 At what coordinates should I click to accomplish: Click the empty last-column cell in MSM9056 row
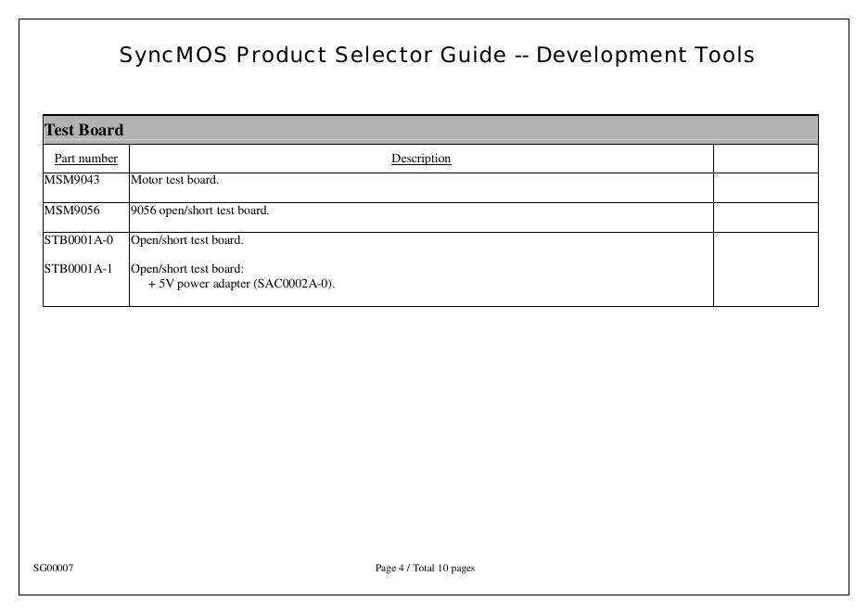(x=765, y=217)
